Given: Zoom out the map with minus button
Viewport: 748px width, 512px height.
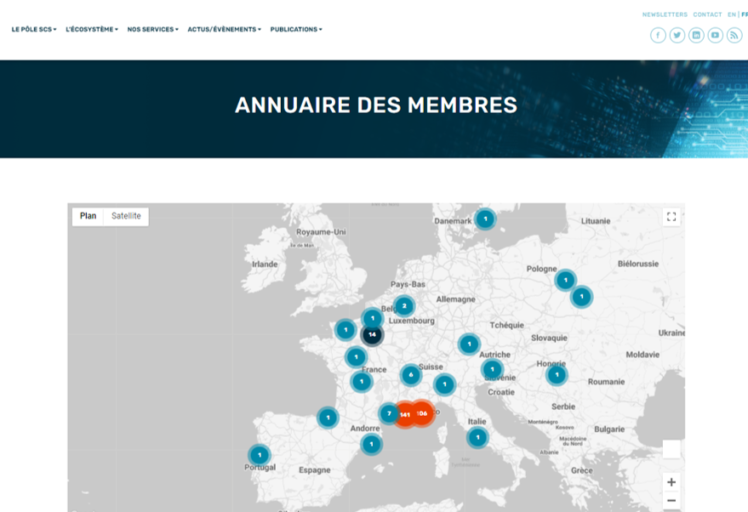Looking at the screenshot, I should click(x=671, y=501).
